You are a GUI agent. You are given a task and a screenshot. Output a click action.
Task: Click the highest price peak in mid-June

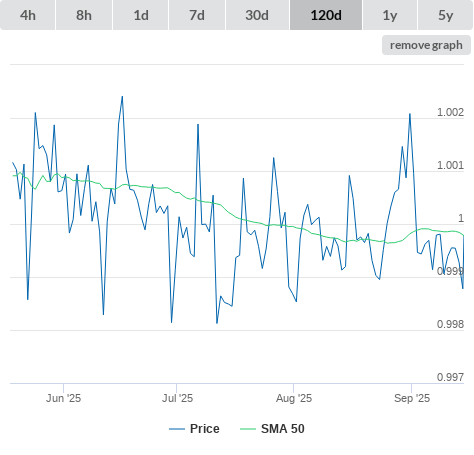click(x=122, y=97)
